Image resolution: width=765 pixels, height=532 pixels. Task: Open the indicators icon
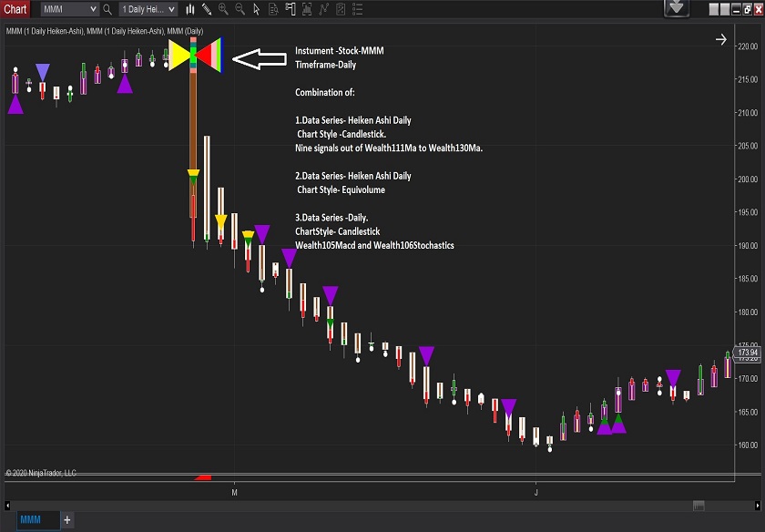pos(322,9)
